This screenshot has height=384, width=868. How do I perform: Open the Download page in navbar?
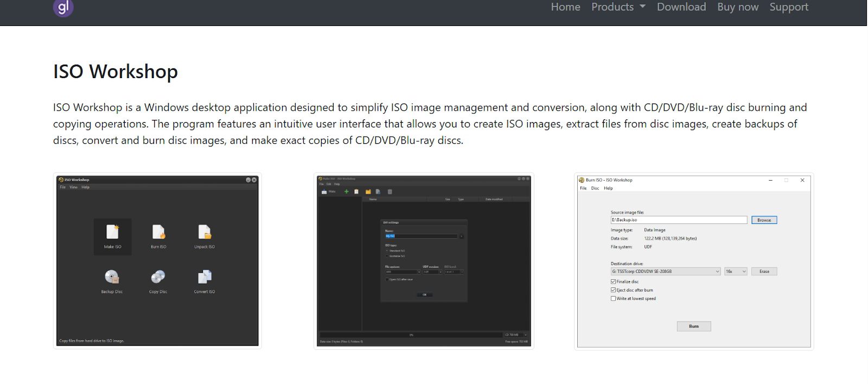point(681,7)
